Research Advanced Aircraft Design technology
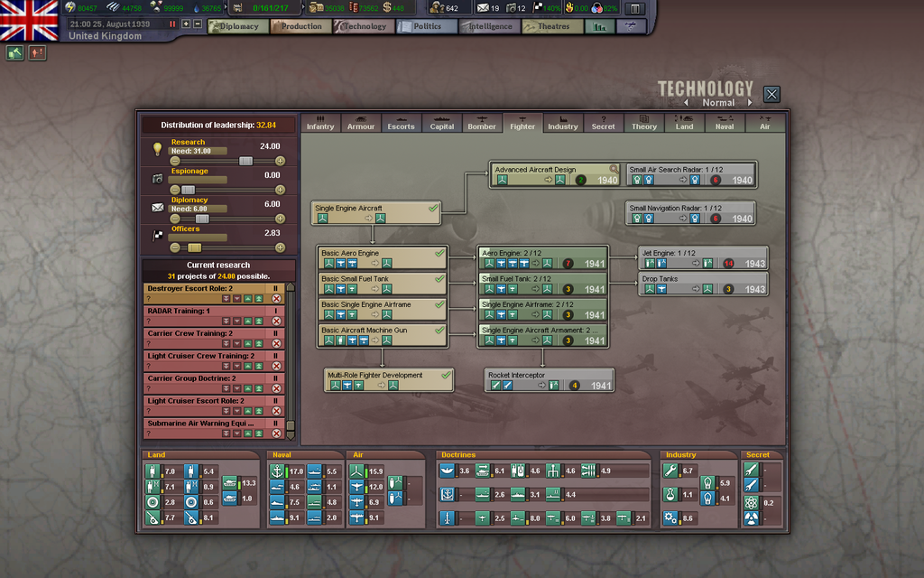This screenshot has width=924, height=578. coord(556,174)
